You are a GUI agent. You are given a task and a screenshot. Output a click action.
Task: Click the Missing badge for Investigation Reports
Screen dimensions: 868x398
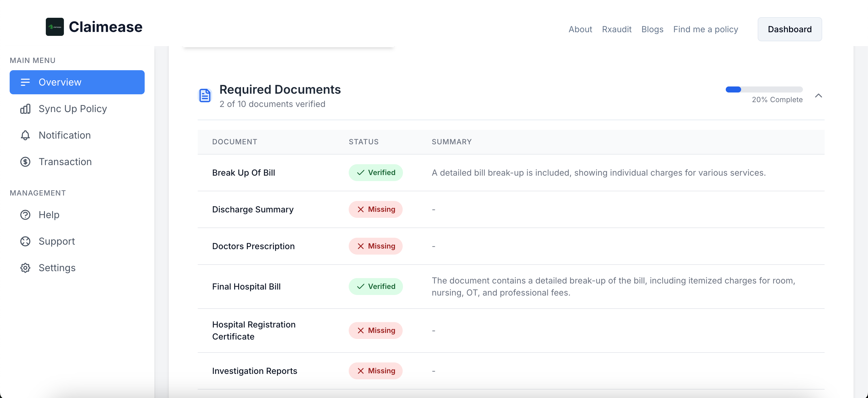(x=375, y=371)
